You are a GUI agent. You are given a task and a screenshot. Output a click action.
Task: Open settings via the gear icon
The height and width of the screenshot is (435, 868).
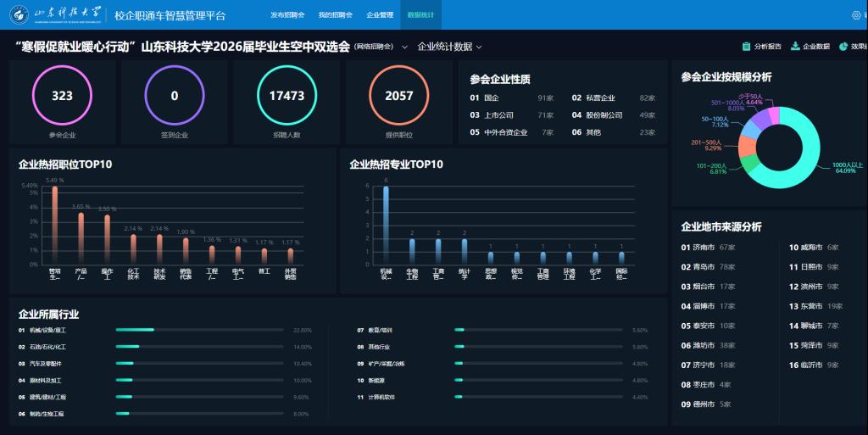(x=855, y=15)
